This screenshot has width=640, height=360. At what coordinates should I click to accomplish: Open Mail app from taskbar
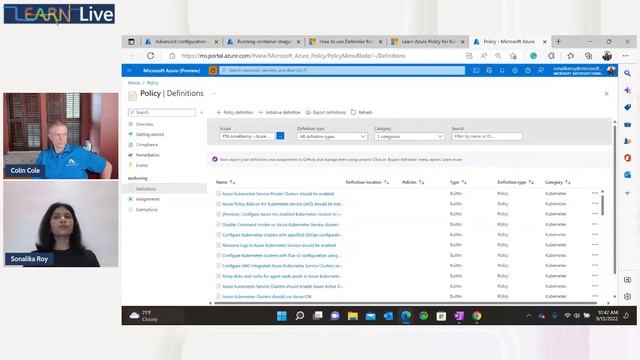pyautogui.click(x=370, y=316)
